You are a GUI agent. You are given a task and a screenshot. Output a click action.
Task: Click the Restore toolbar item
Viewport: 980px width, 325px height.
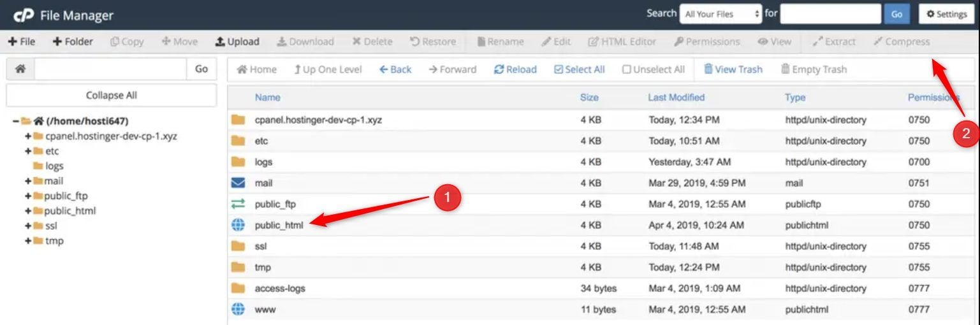(x=433, y=41)
